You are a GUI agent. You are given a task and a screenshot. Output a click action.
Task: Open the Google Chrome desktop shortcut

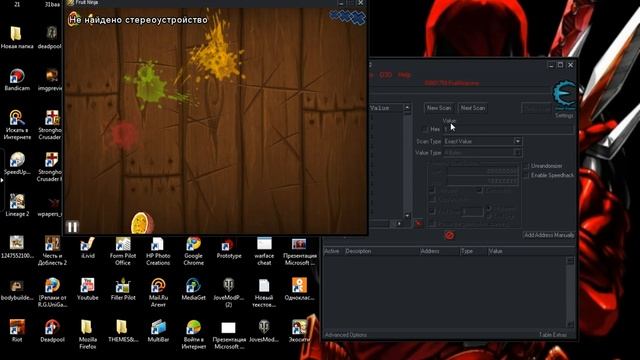pos(193,251)
